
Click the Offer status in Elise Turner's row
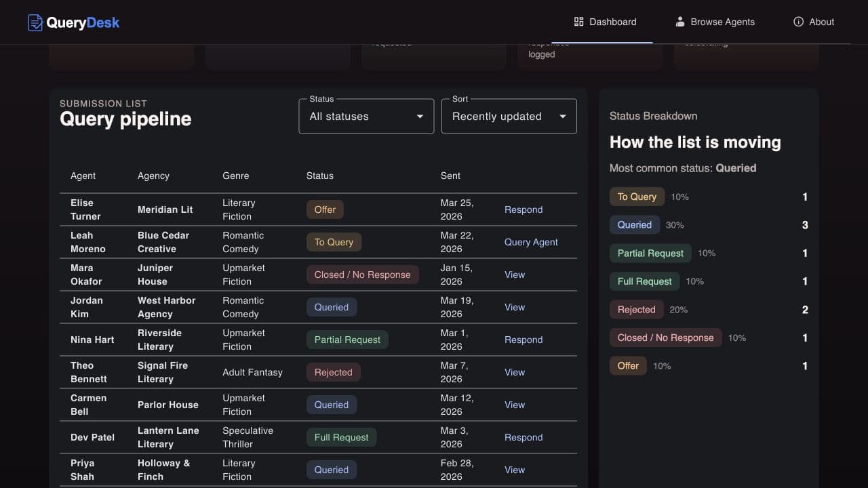(325, 209)
